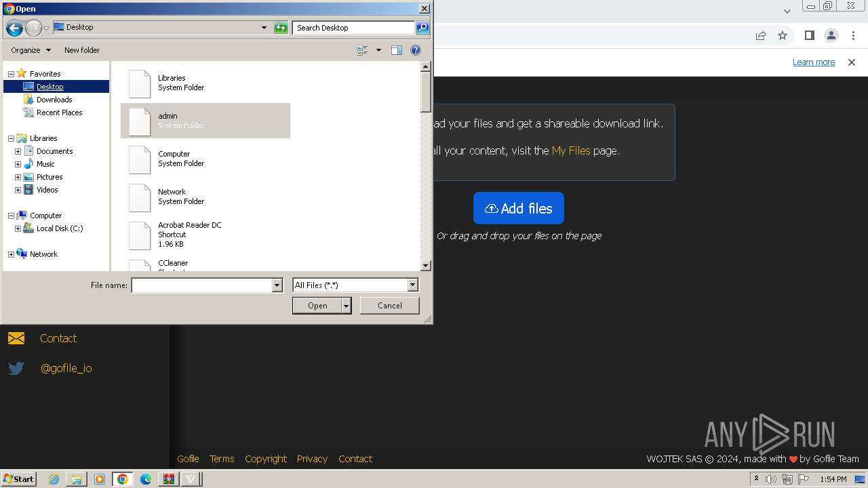Collapse the Libraries tree node
The image size is (868, 488).
tap(11, 138)
